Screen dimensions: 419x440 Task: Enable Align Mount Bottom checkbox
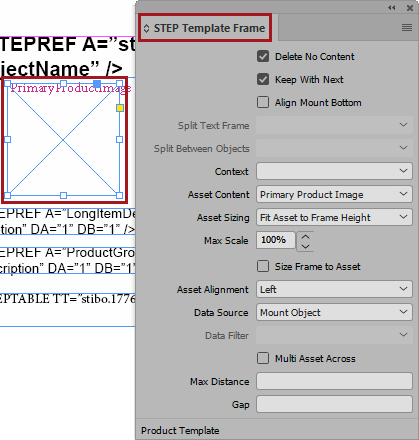tap(263, 102)
